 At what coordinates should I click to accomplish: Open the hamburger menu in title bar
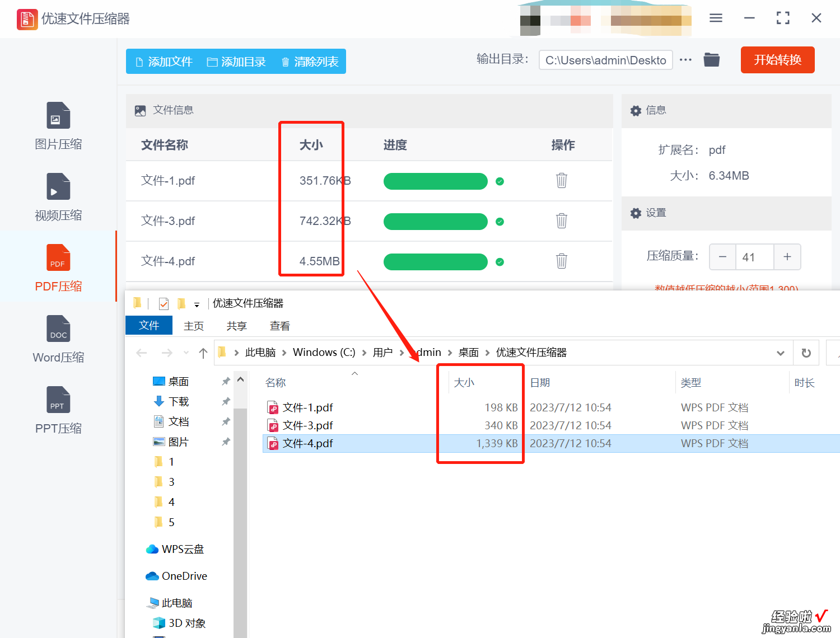coord(716,18)
